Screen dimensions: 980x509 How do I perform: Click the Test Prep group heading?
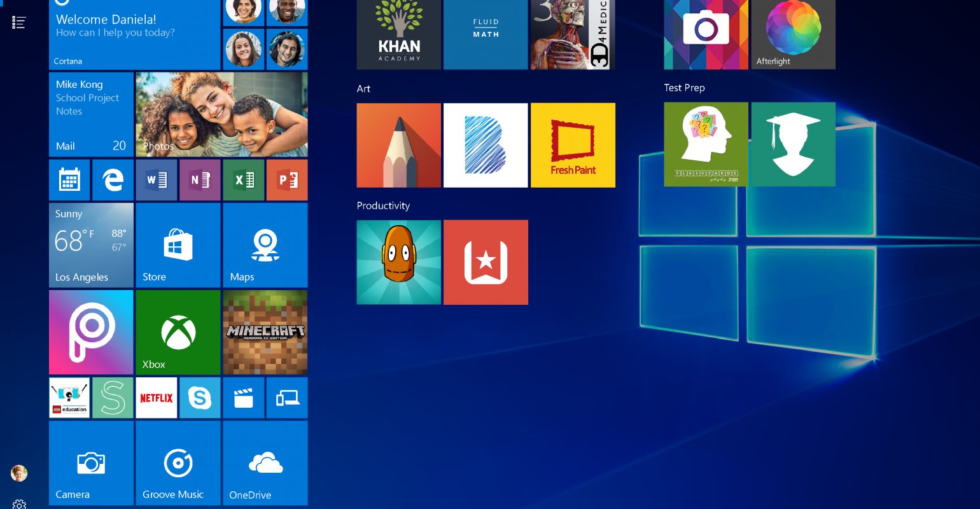(684, 88)
